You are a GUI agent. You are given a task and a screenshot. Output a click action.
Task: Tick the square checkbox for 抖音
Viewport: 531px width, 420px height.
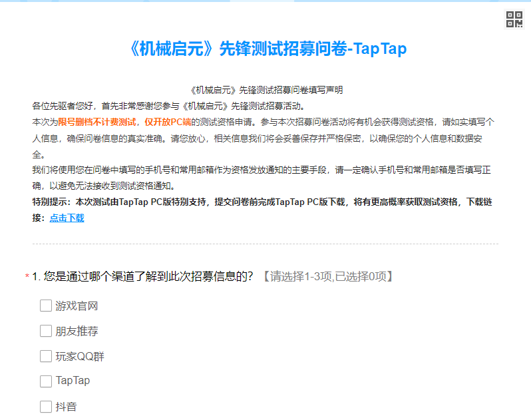46,407
